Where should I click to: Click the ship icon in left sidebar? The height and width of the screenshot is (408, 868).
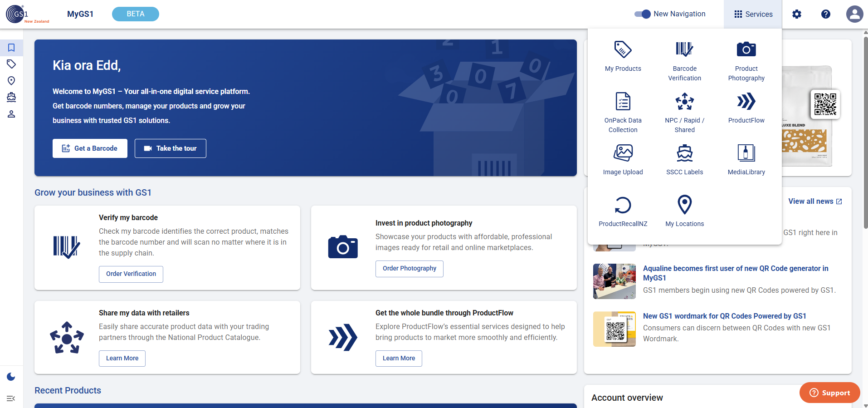pos(11,97)
